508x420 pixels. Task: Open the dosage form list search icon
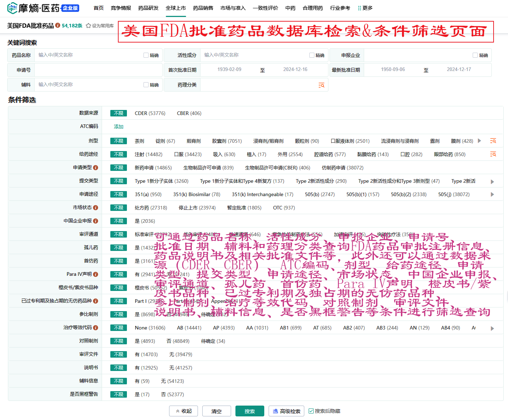tap(493, 141)
